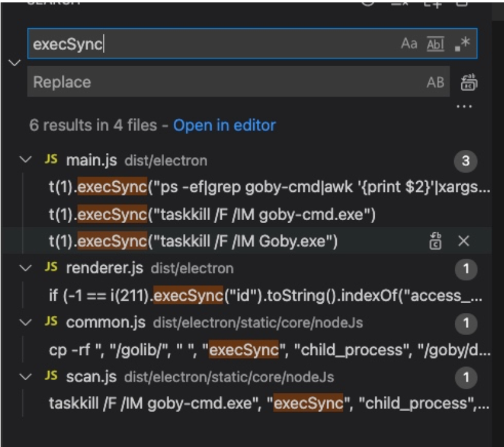Collapse scan.js results group
This screenshot has height=447, width=504.
[x=25, y=377]
